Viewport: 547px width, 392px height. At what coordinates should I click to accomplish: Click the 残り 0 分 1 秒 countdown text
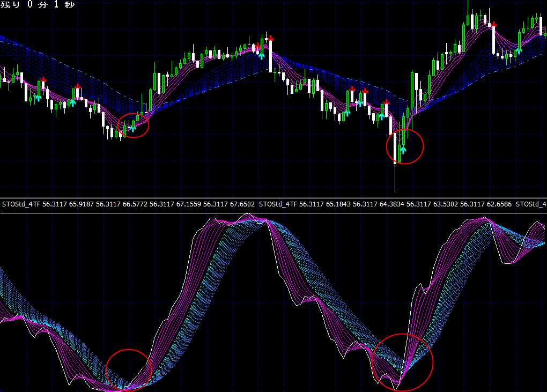pyautogui.click(x=38, y=4)
